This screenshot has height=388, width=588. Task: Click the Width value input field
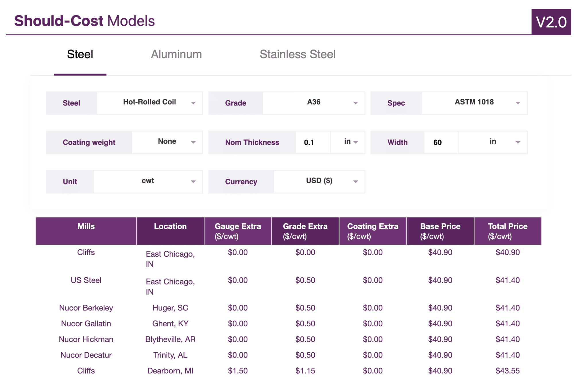pyautogui.click(x=441, y=142)
